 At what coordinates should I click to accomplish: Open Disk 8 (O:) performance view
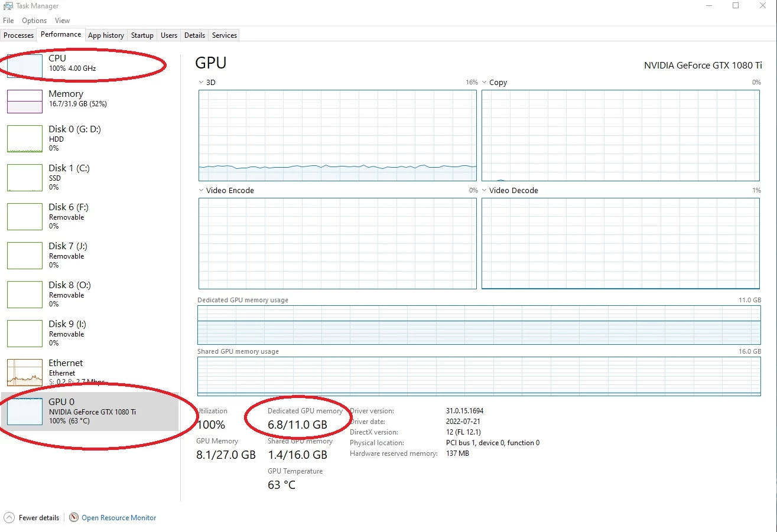[x=90, y=294]
